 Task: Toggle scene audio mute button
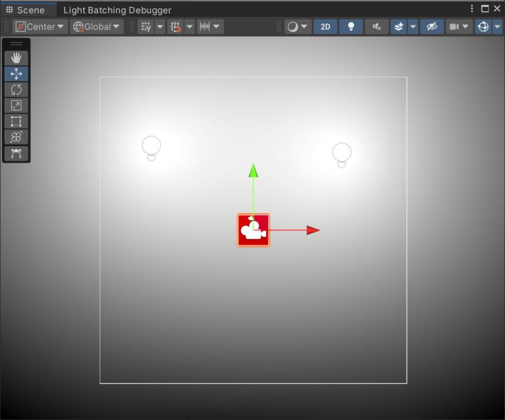[376, 26]
